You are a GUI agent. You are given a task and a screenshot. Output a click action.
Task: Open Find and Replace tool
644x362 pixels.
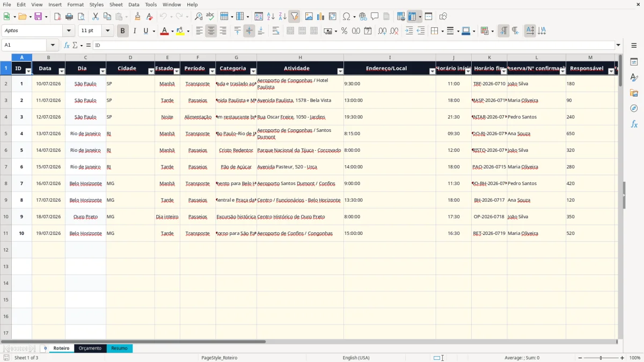coord(199,17)
